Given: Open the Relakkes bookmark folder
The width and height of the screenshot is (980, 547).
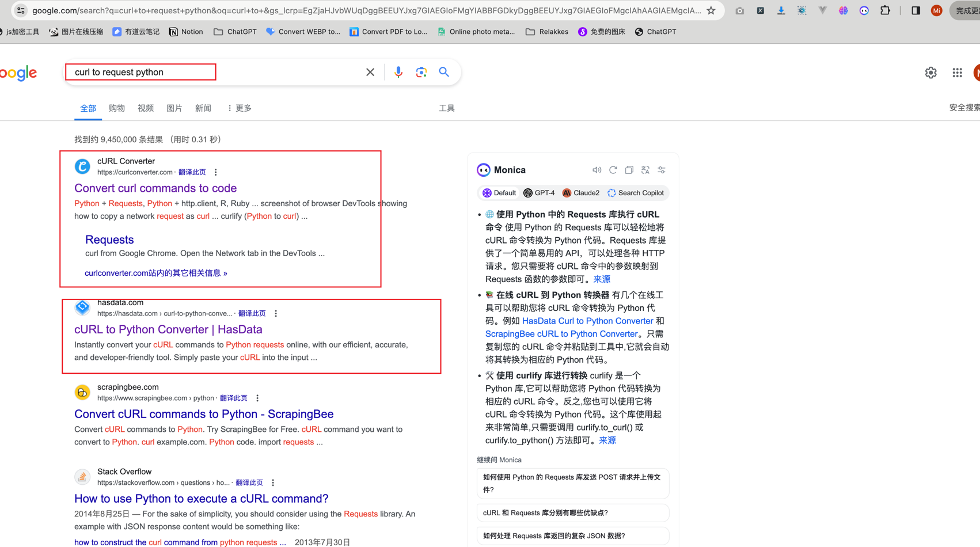Looking at the screenshot, I should coord(547,32).
